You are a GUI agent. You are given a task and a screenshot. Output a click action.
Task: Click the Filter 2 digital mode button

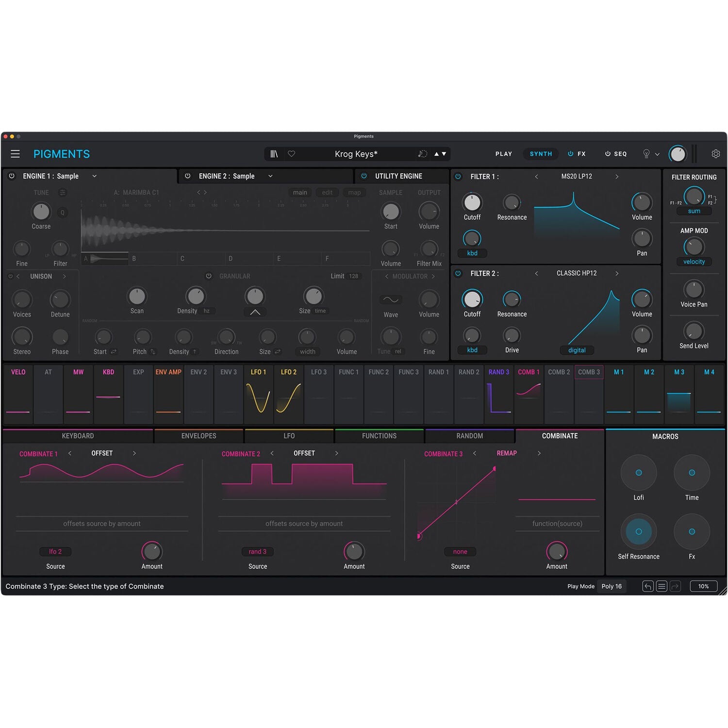[577, 350]
